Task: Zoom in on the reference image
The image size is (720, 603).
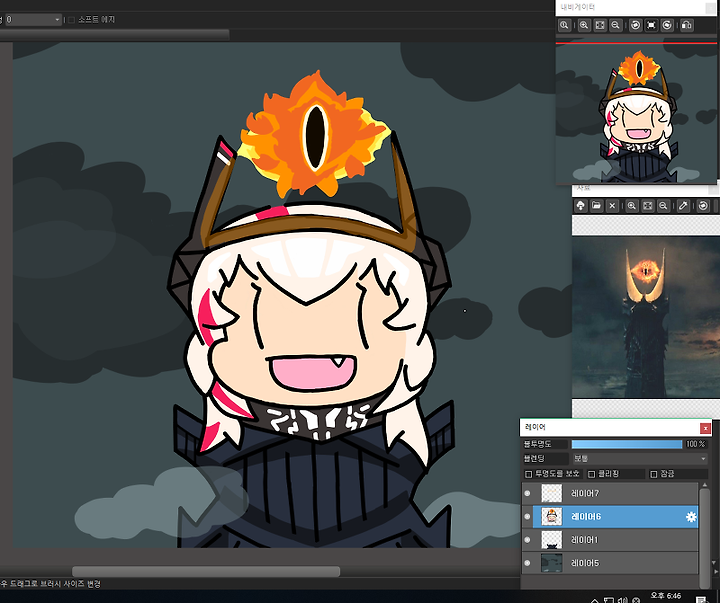Action: (632, 206)
